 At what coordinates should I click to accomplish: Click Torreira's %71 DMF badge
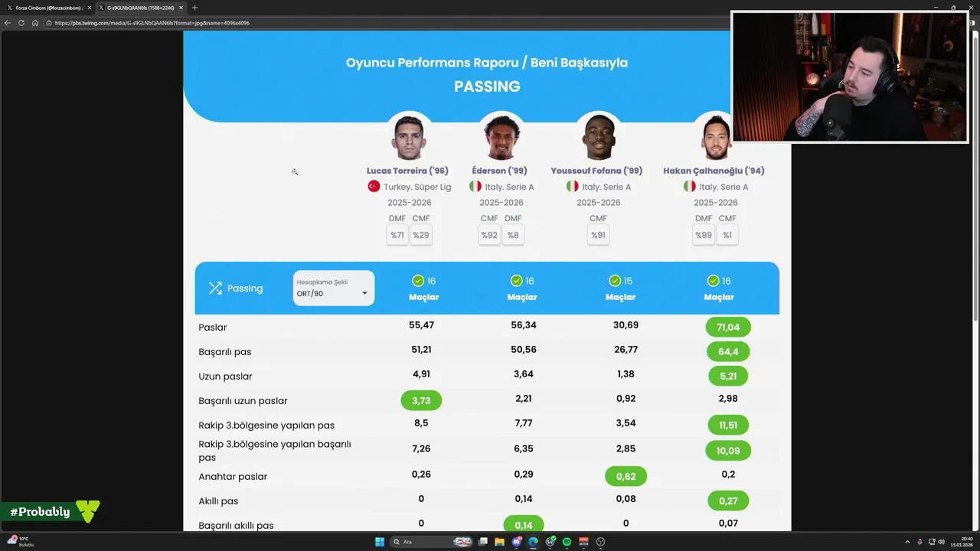pos(397,235)
